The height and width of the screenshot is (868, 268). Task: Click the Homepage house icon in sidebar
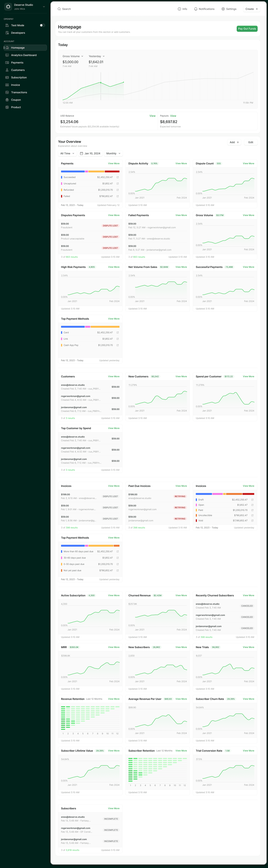coord(7,47)
